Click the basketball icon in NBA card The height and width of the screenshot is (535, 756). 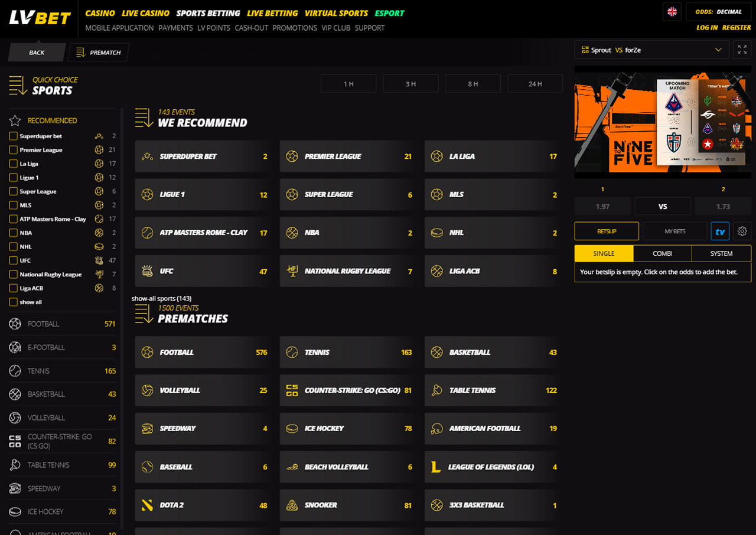tap(292, 233)
